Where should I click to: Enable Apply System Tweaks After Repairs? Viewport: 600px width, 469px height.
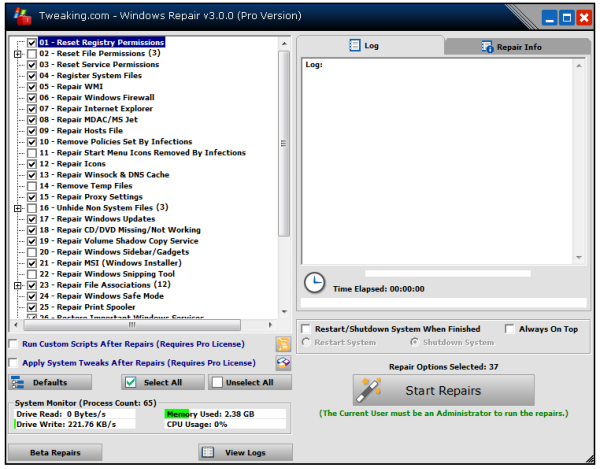coord(13,363)
